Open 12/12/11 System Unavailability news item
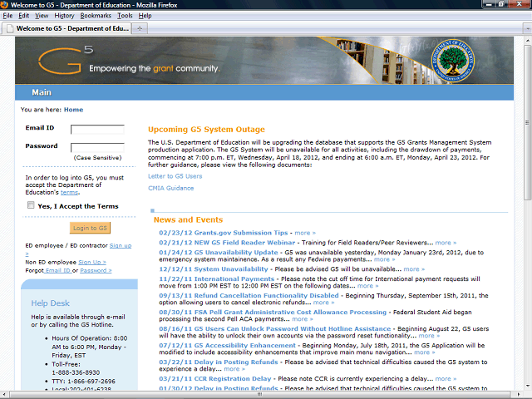 click(x=214, y=269)
